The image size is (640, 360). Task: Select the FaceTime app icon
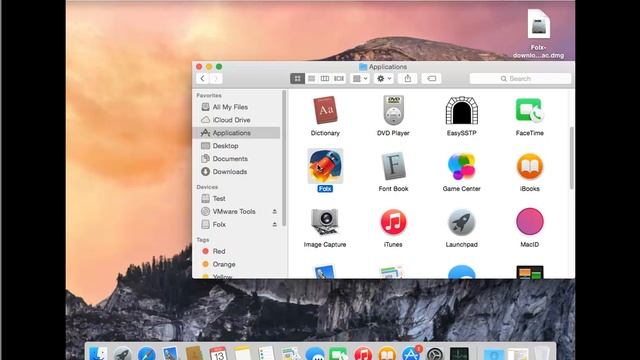529,110
